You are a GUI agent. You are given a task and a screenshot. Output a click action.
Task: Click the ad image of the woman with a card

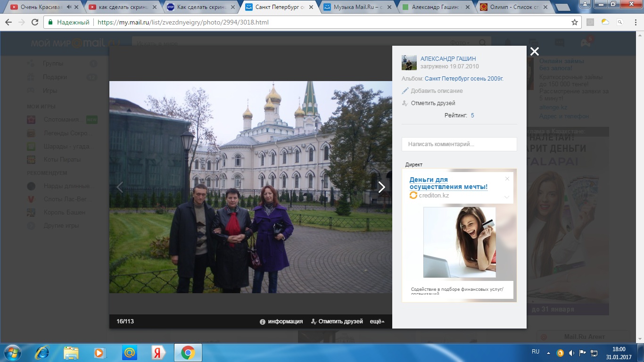pos(459,242)
